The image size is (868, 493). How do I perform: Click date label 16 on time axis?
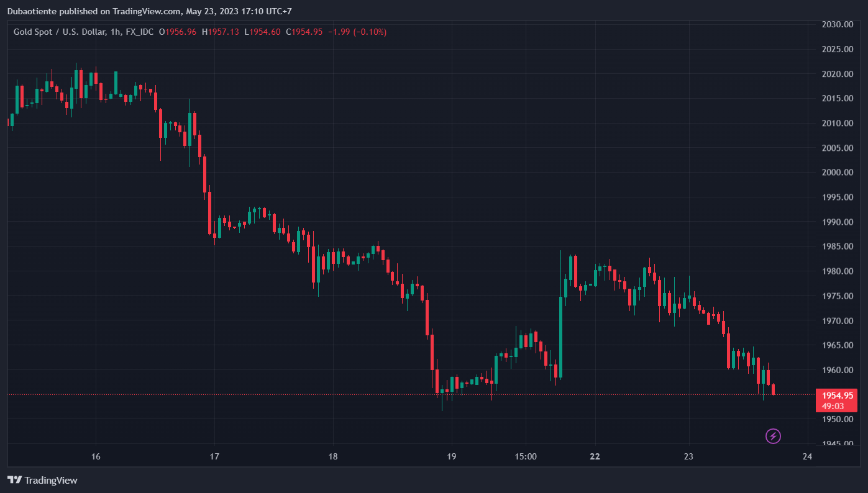point(96,456)
